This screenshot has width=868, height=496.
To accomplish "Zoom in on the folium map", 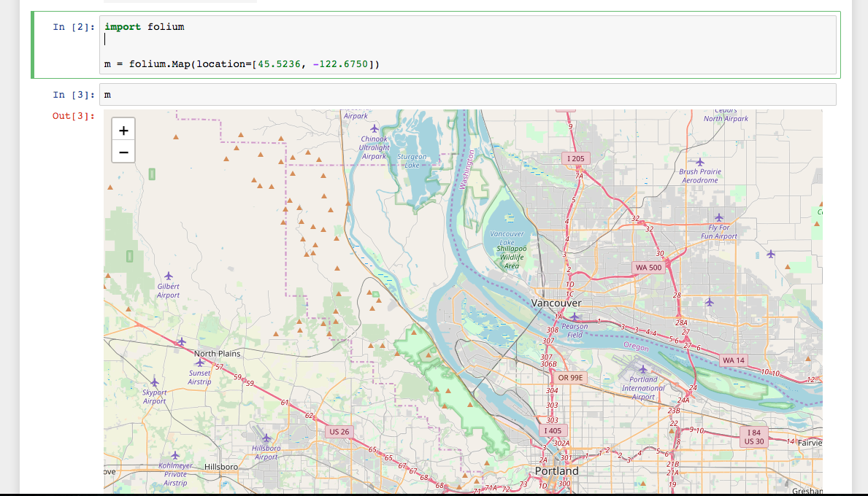I will (x=123, y=130).
